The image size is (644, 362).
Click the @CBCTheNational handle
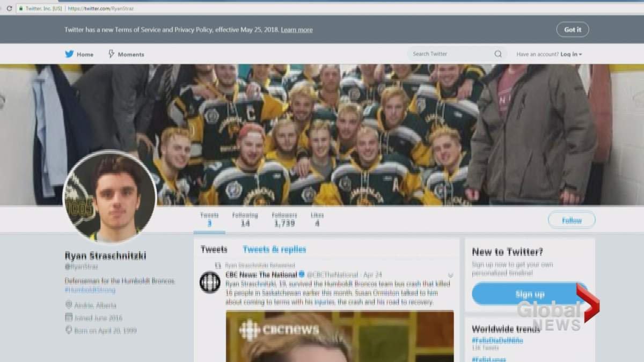pos(332,275)
